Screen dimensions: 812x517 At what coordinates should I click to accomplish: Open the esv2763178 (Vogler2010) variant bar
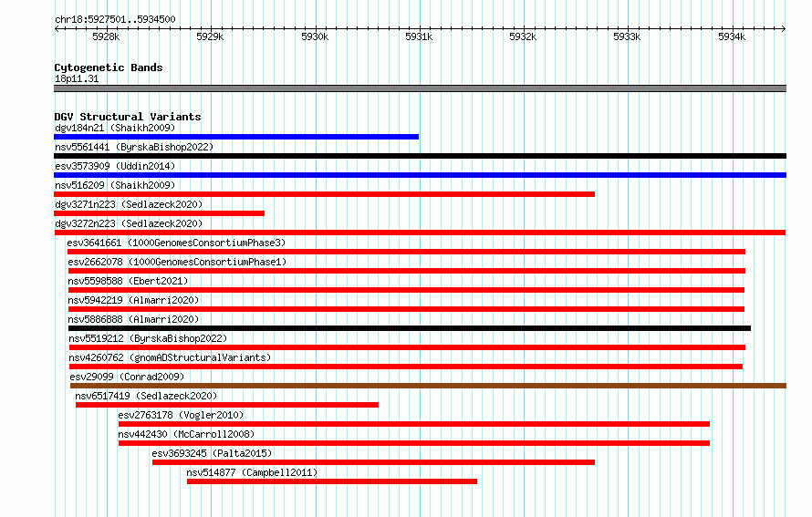pyautogui.click(x=414, y=424)
